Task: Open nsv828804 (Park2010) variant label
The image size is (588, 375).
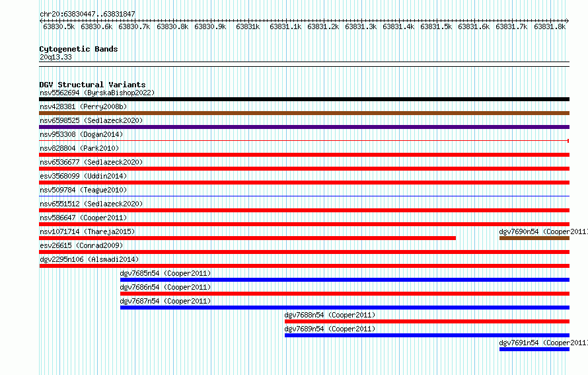Action: (x=79, y=148)
